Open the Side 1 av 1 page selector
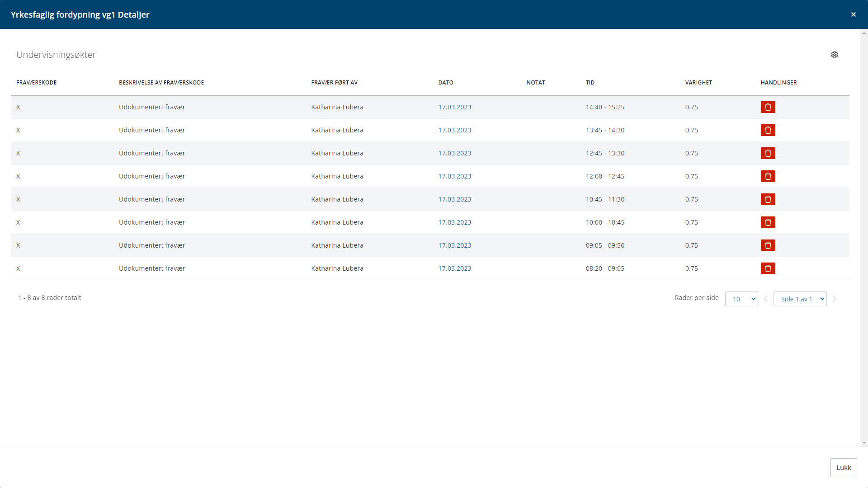Image resolution: width=868 pixels, height=488 pixels. tap(799, 299)
